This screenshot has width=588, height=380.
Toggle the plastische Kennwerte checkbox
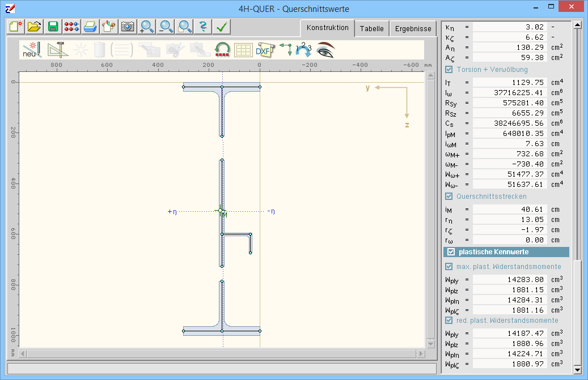coord(451,252)
